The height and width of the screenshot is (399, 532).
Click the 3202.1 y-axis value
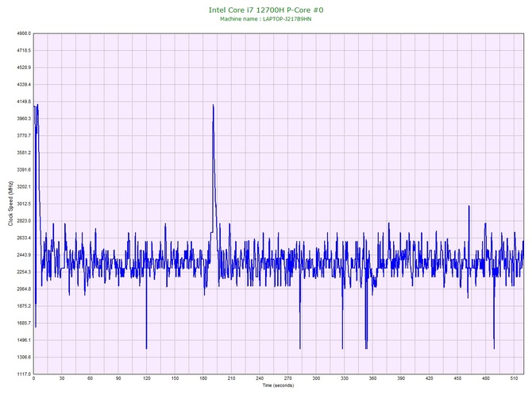(x=24, y=187)
